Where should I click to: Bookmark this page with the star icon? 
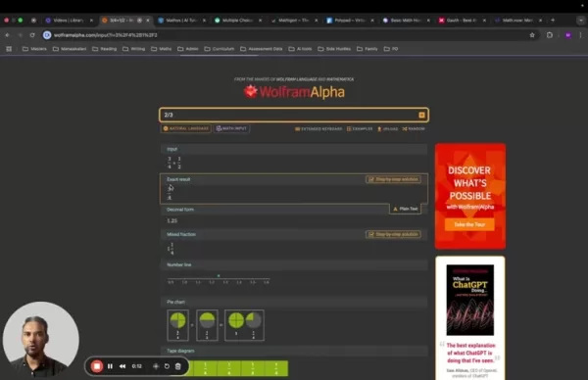point(532,35)
